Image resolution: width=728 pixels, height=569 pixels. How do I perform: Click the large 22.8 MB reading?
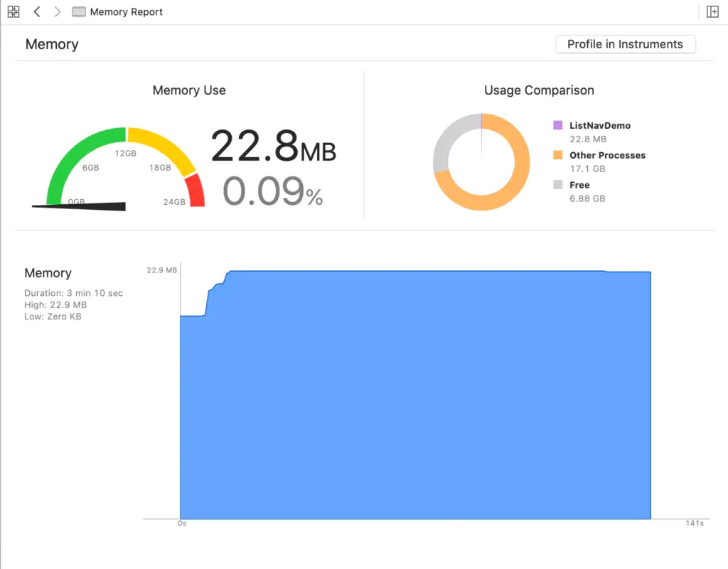pos(274,146)
